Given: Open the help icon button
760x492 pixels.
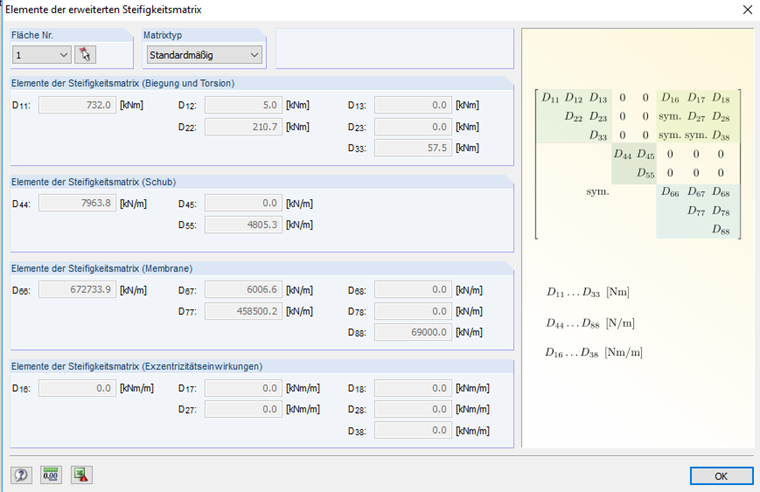Looking at the screenshot, I should [22, 474].
